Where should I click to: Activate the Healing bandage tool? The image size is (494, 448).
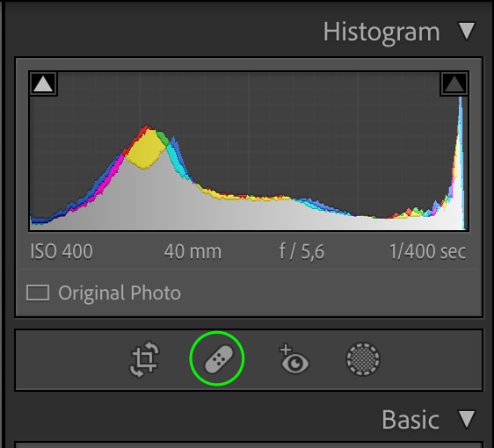pyautogui.click(x=219, y=359)
